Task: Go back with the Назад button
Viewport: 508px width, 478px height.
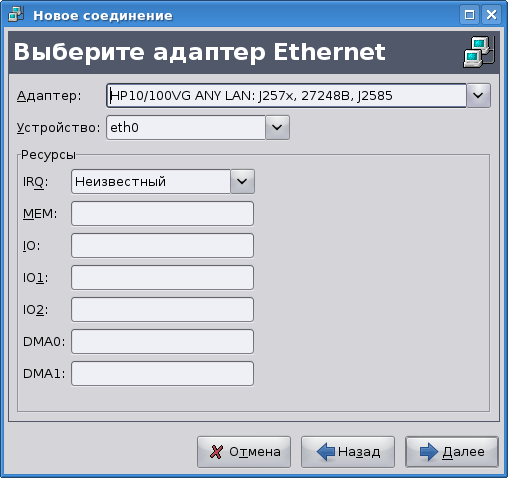Action: pyautogui.click(x=348, y=452)
